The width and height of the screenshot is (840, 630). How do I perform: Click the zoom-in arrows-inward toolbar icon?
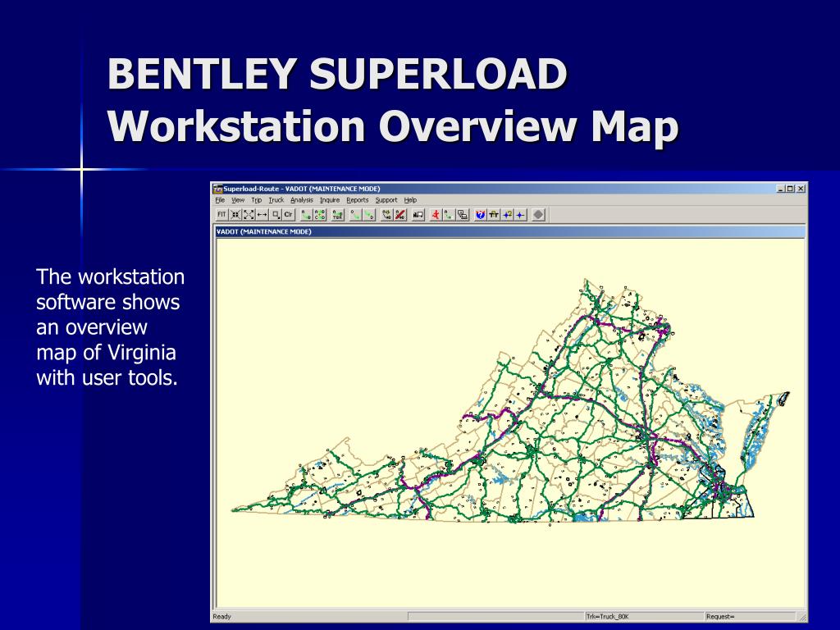pyautogui.click(x=235, y=214)
